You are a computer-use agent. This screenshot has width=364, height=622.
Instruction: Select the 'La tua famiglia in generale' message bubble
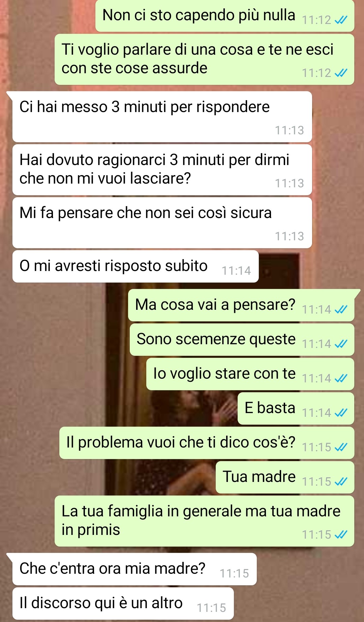tap(204, 521)
